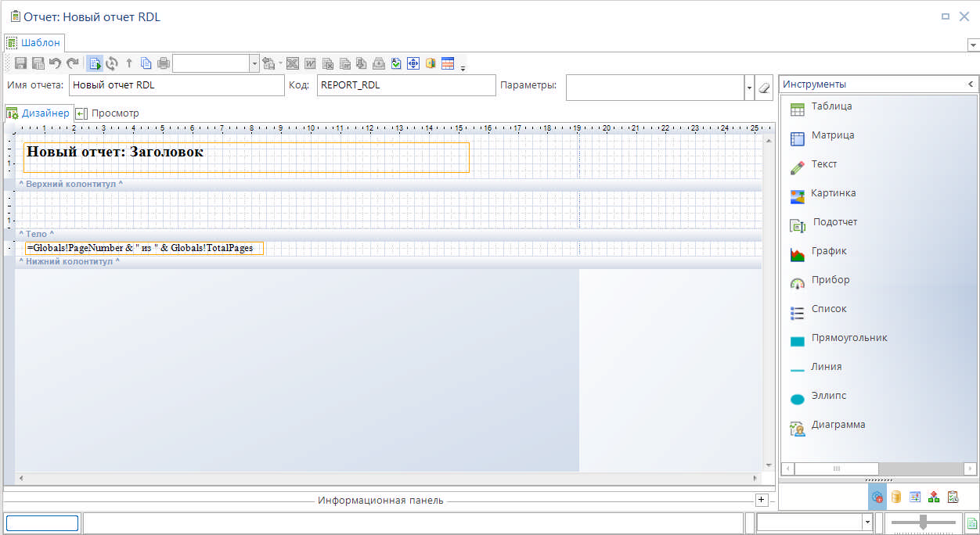Open the toolbar combo box dropdown
Viewport: 980px width, 535px height.
pos(254,64)
